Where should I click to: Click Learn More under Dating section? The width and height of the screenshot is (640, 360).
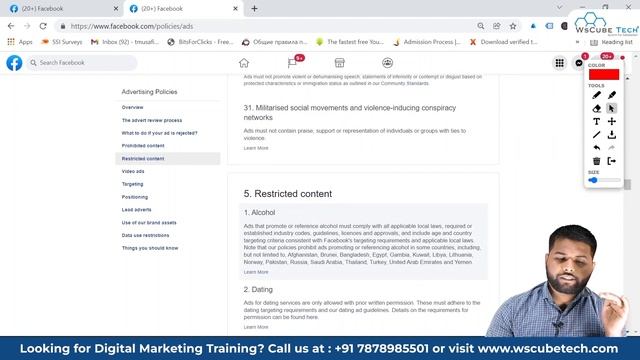[x=256, y=327]
